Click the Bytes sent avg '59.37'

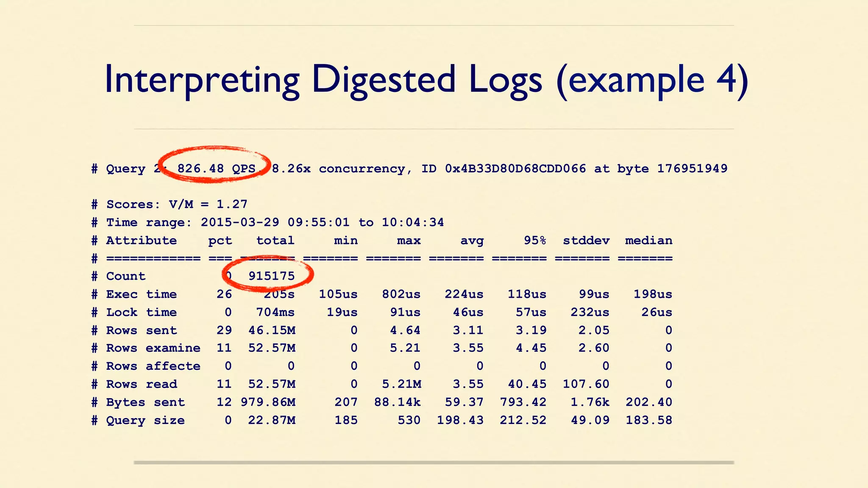(x=464, y=402)
